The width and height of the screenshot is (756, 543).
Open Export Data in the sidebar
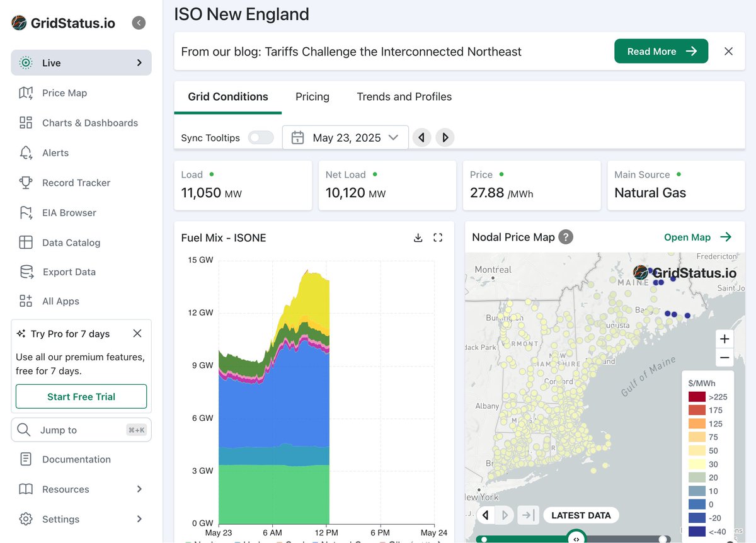point(81,272)
